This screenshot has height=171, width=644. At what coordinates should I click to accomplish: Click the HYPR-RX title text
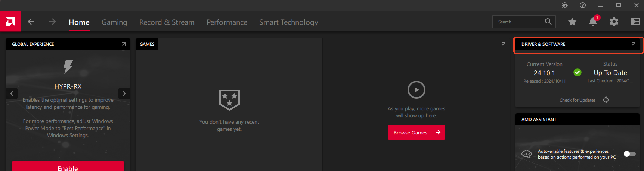pyautogui.click(x=68, y=86)
